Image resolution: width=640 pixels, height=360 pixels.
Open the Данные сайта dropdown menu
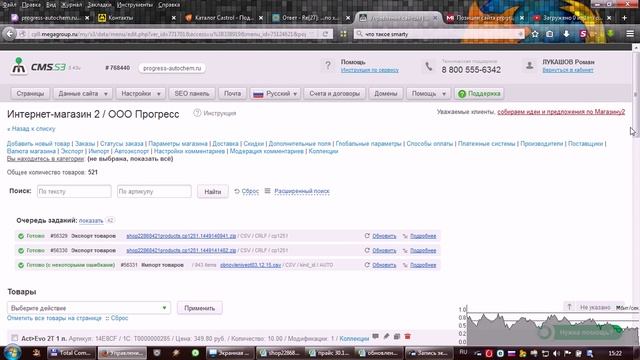[x=83, y=93]
